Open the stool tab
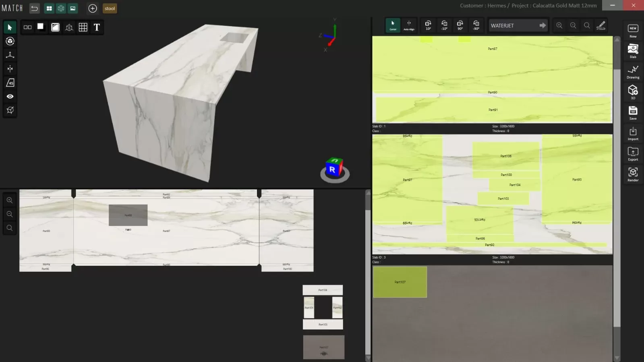This screenshot has height=362, width=644. point(110,8)
